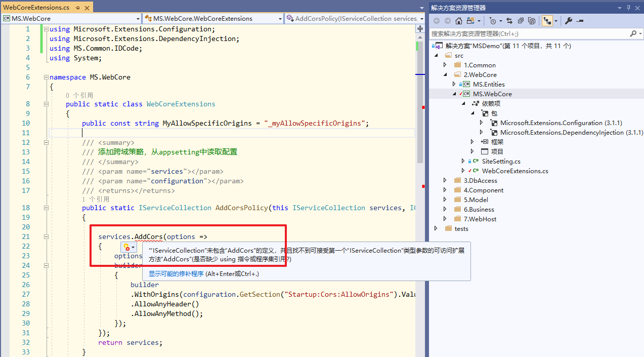Click AddCors in the code on line 21
The image size is (644, 357).
coord(149,236)
